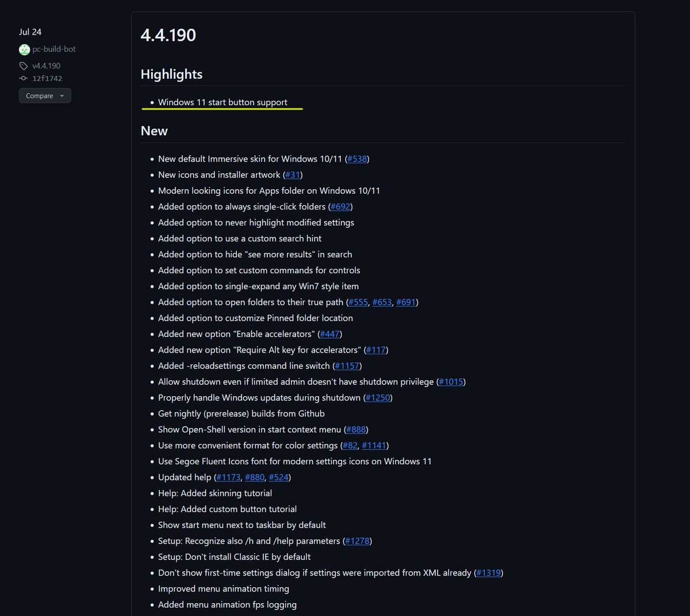Open issue #447 link
Screen dimensions: 690x616
click(330, 334)
